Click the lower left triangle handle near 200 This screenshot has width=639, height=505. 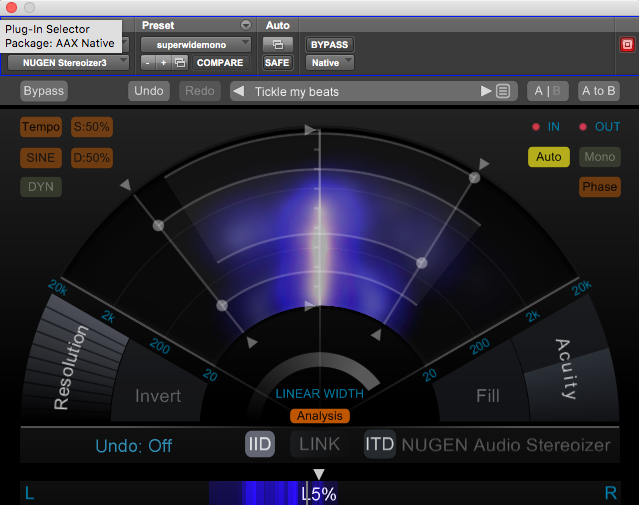(252, 342)
